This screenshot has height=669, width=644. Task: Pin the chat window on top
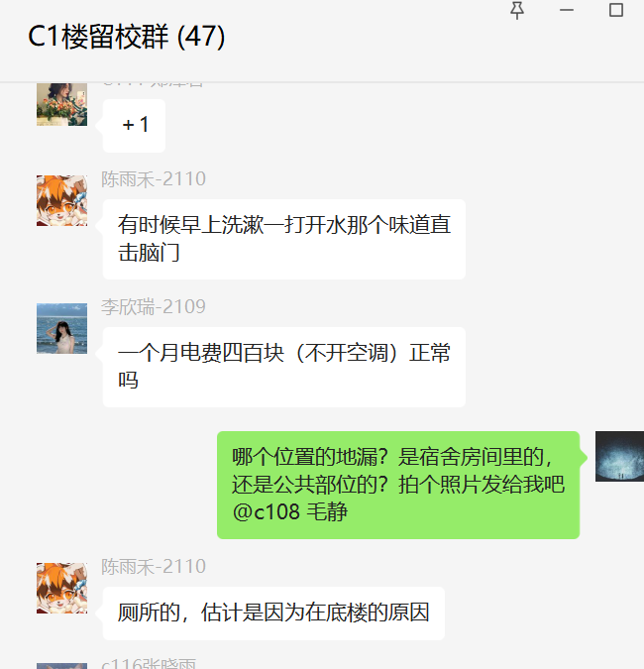pos(517,10)
